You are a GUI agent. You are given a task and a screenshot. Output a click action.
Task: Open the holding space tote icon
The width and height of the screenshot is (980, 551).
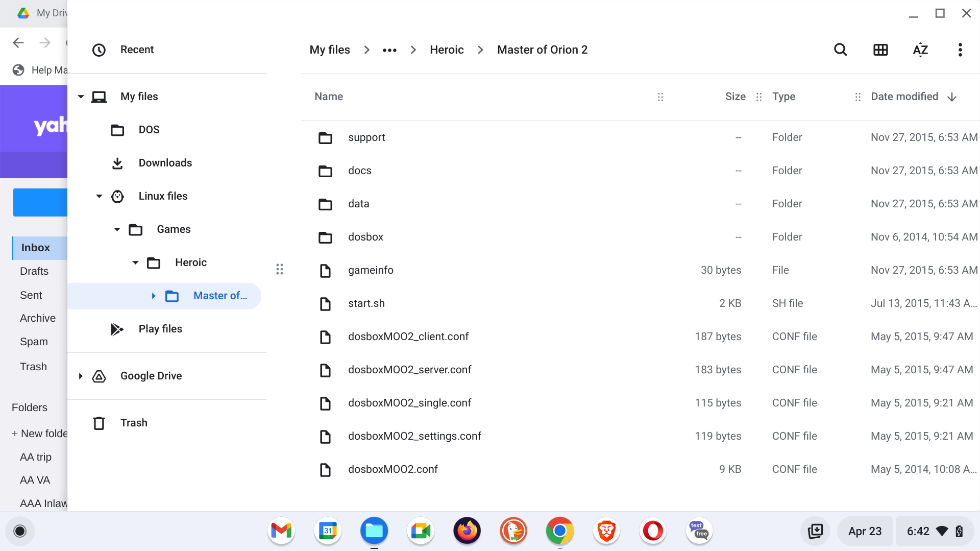pos(815,531)
